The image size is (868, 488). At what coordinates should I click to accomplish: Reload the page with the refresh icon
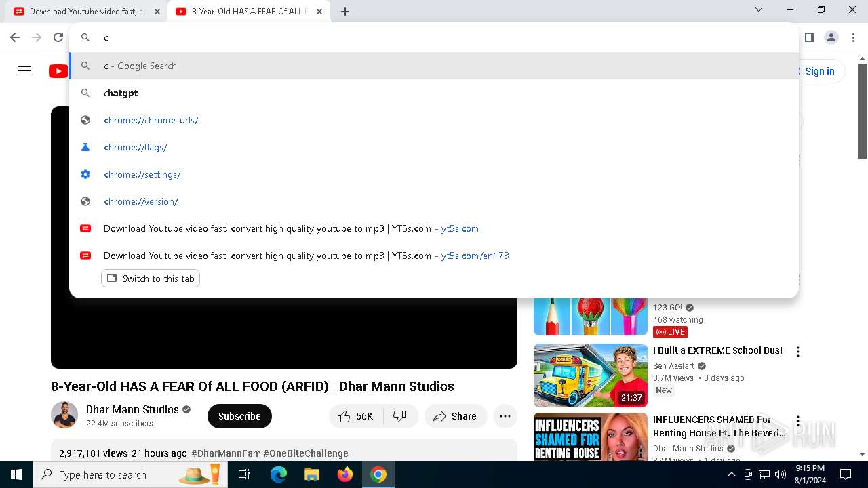[58, 37]
